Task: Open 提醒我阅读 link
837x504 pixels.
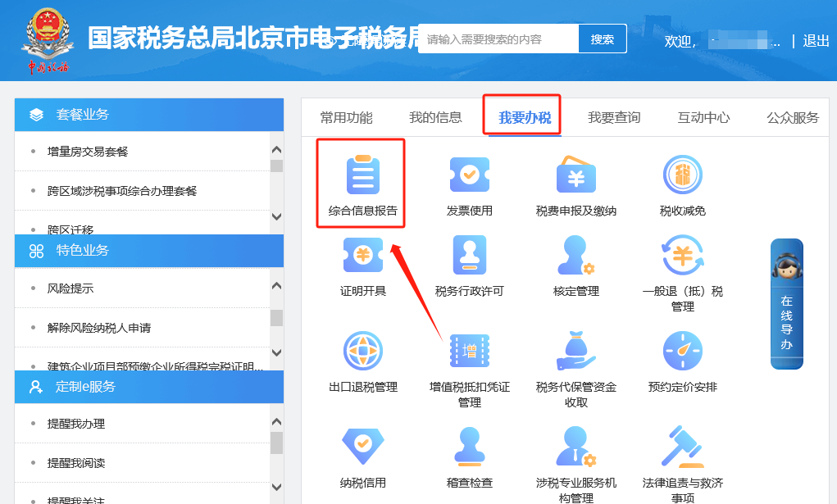Action: click(76, 463)
